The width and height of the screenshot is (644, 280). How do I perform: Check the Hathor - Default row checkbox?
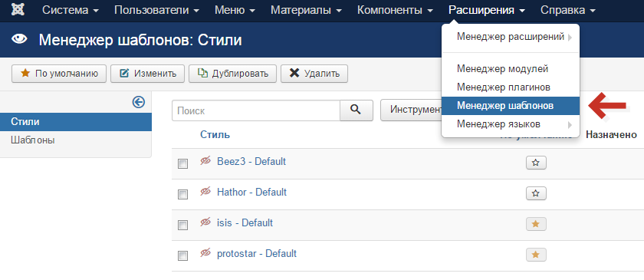pos(182,195)
